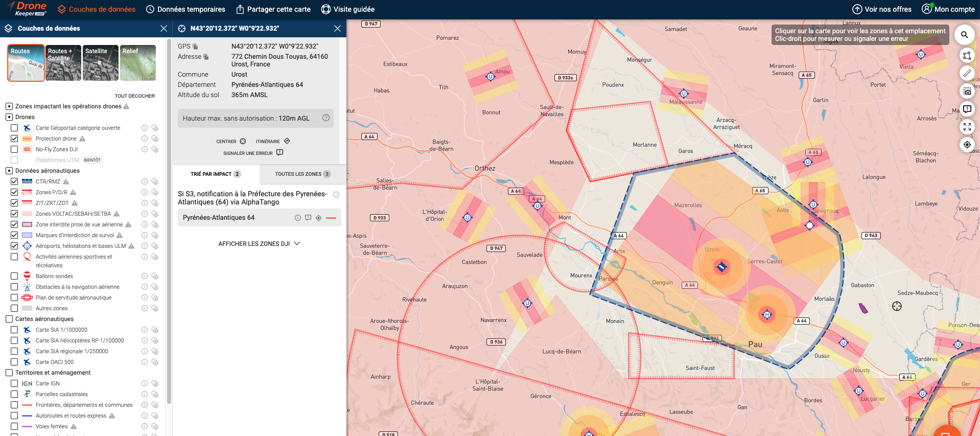This screenshot has width=980, height=436.
Task: Toggle Territoires et aménagement group
Action: click(9, 373)
